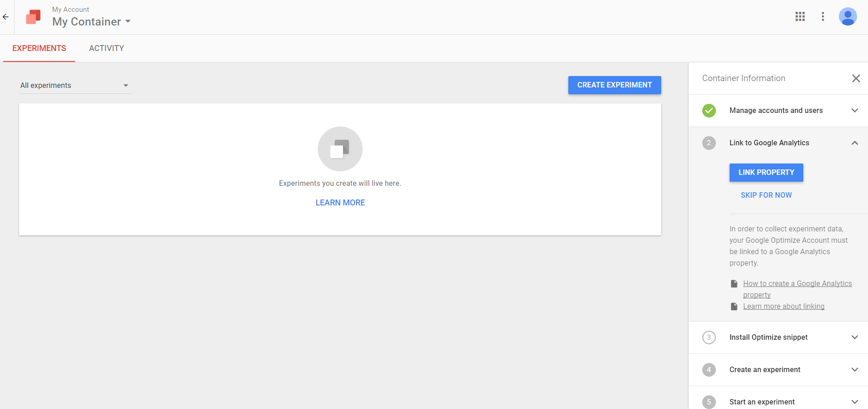
Task: Click the Link Property button
Action: click(x=766, y=173)
